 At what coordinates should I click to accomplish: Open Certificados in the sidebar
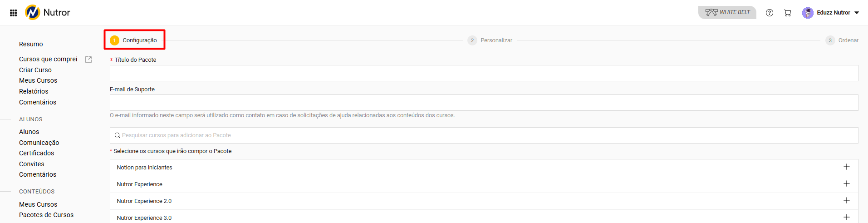36,153
